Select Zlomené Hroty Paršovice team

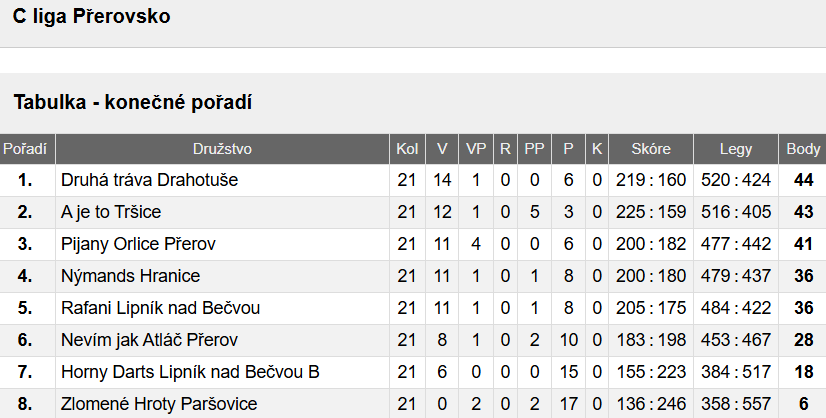[x=159, y=404]
